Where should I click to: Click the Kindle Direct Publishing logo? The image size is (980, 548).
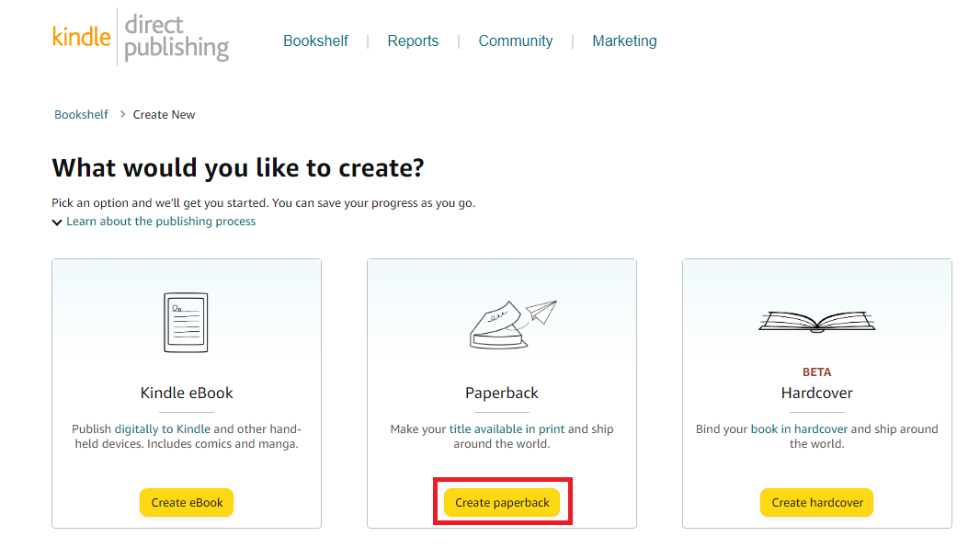pyautogui.click(x=141, y=38)
